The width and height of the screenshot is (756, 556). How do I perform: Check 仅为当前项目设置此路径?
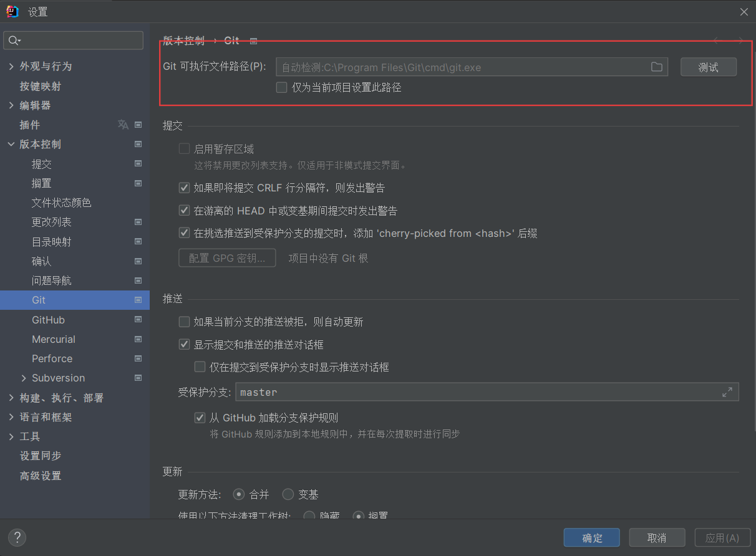[281, 87]
